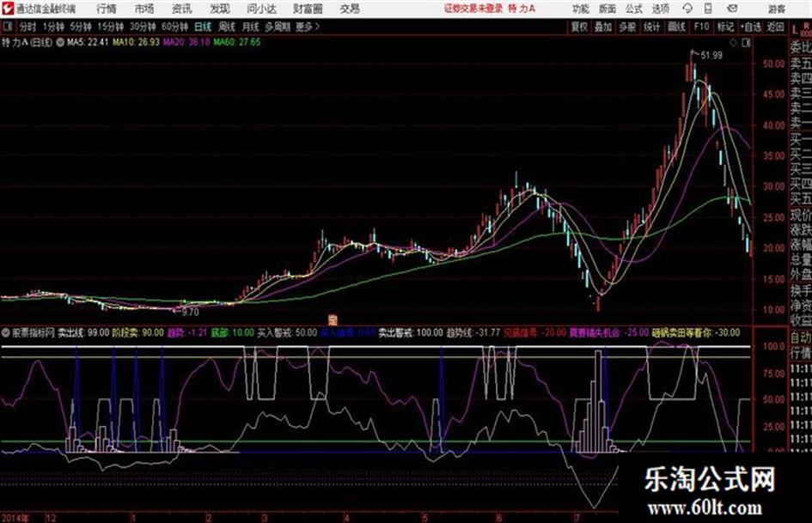Click the 复权 toolbar button
812x523 pixels.
[x=579, y=27]
